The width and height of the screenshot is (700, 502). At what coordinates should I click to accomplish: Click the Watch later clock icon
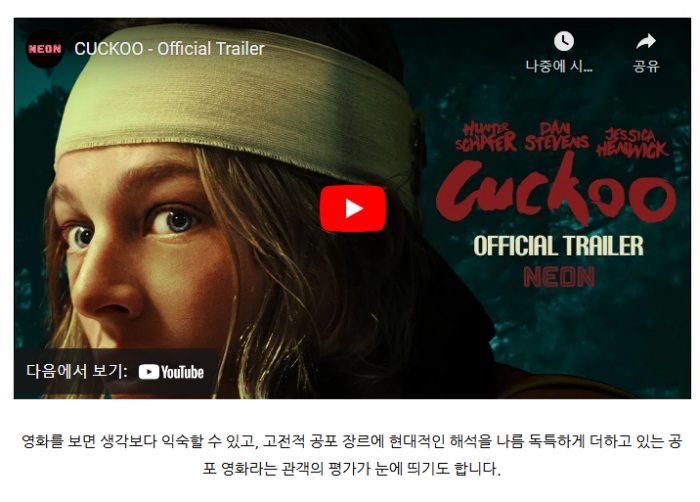click(564, 42)
